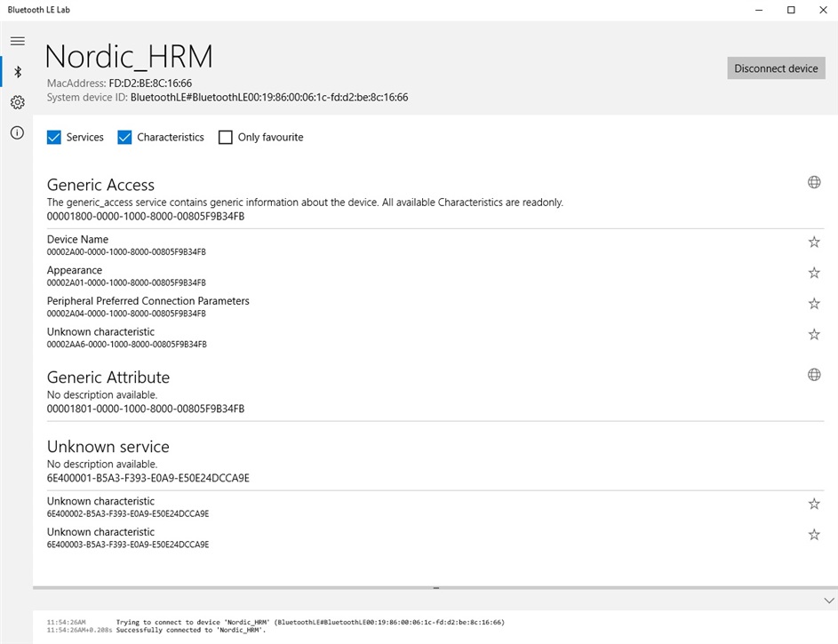Star the Unknown characteristic 6E400002
838x644 pixels.
pos(814,504)
